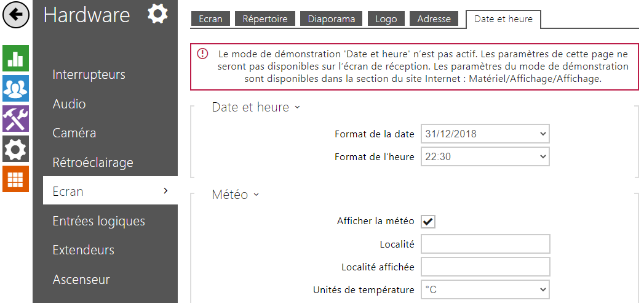Open the green status chart icon
Image resolution: width=644 pixels, height=303 pixels.
[15, 58]
